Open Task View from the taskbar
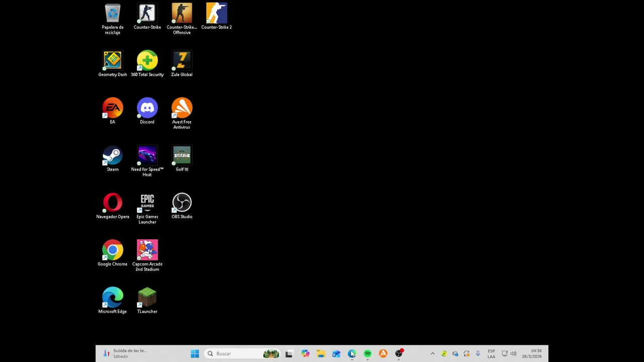 289,353
